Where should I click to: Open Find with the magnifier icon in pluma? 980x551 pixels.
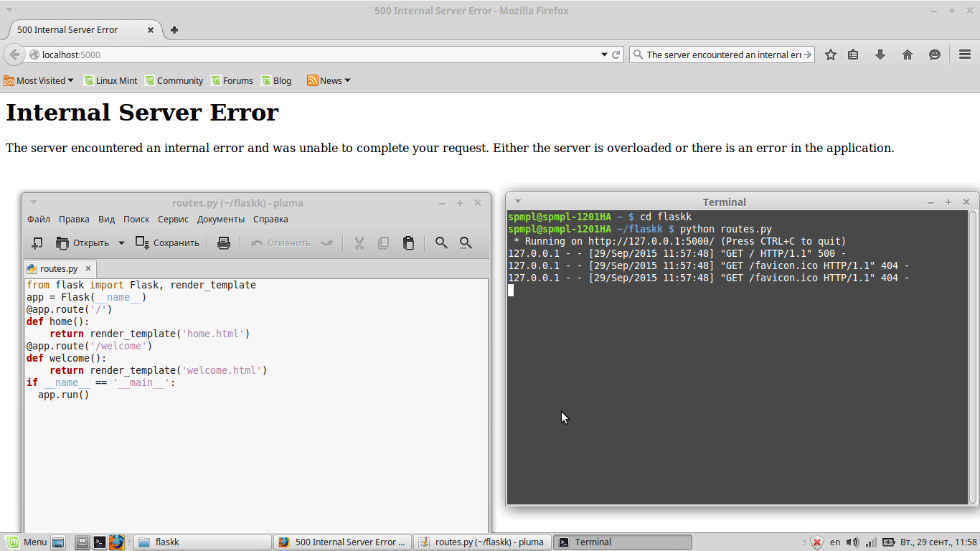(x=441, y=243)
